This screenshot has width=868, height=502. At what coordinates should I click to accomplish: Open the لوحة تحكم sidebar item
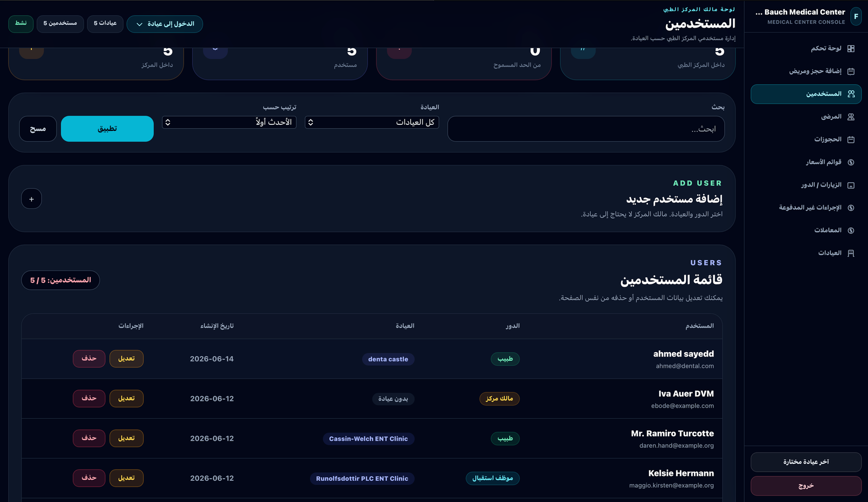(806, 49)
